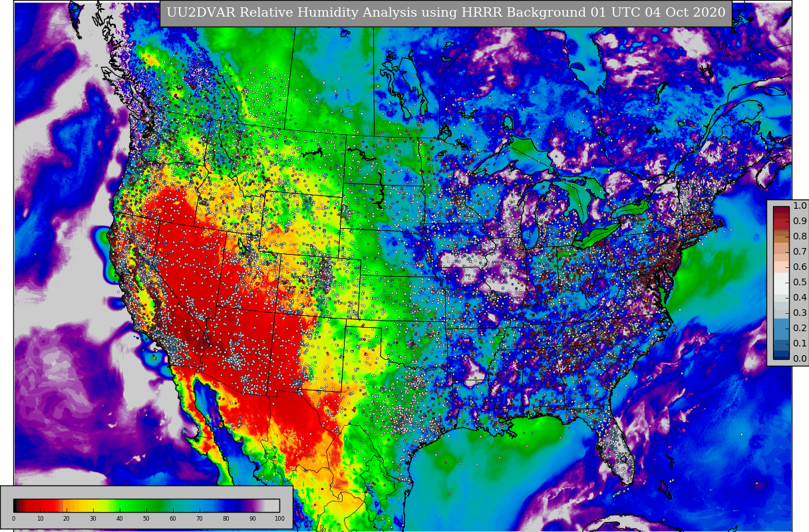809x532 pixels.
Task: Click the '10' tick label on the humidity colorbar
Action: coord(40,518)
